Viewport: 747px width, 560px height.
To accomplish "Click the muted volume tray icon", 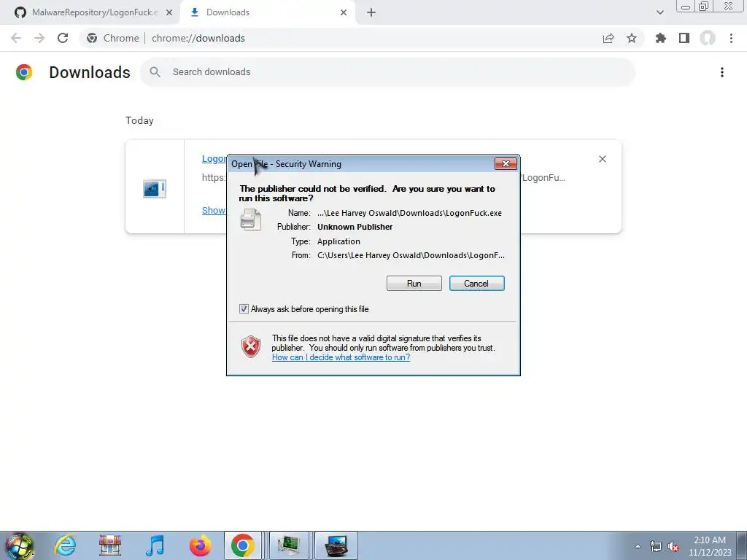I will tap(673, 546).
